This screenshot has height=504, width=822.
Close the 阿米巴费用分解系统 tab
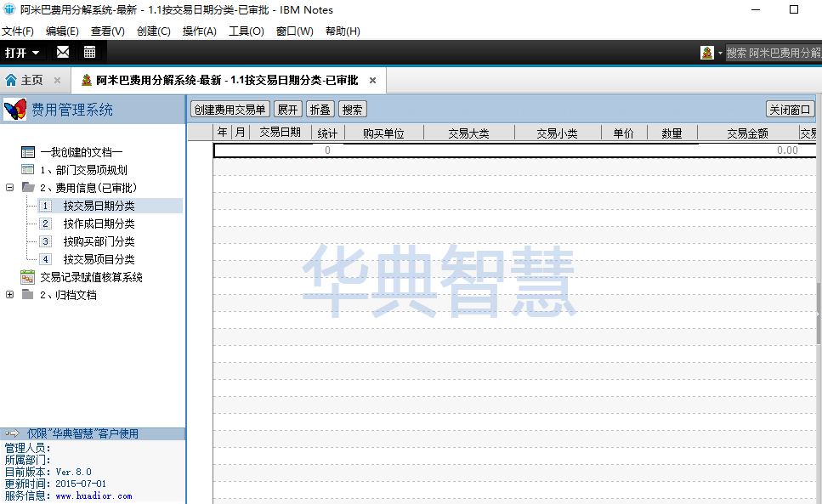click(372, 81)
